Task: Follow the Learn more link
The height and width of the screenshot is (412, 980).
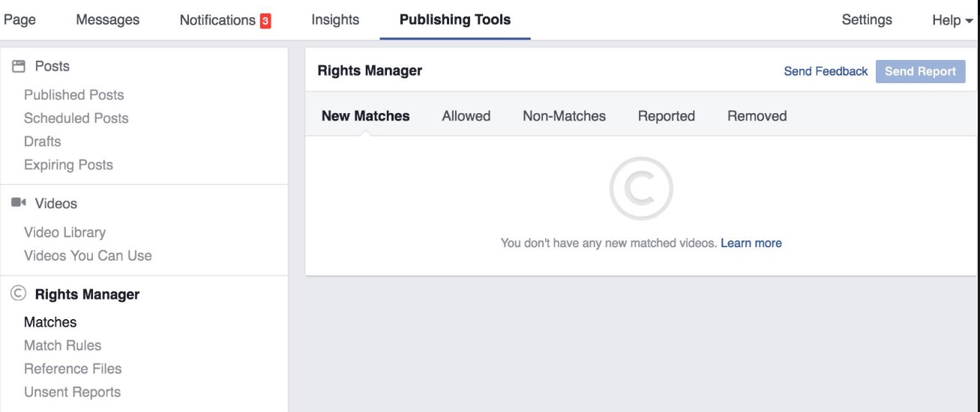Action: (x=751, y=243)
